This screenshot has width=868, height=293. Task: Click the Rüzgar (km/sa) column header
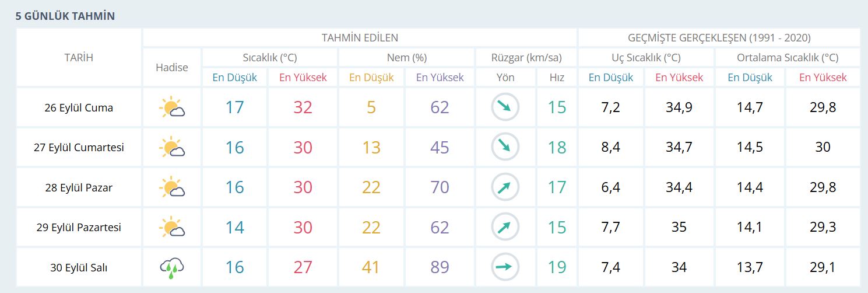coord(526,58)
